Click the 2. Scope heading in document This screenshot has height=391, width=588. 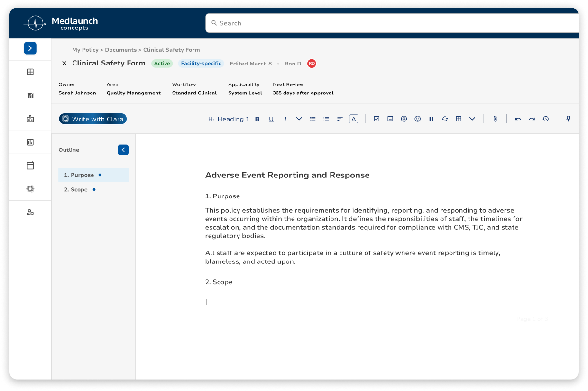coord(219,282)
